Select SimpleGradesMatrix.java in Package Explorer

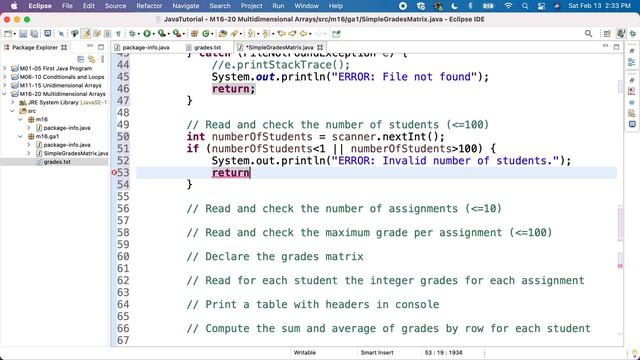click(76, 153)
